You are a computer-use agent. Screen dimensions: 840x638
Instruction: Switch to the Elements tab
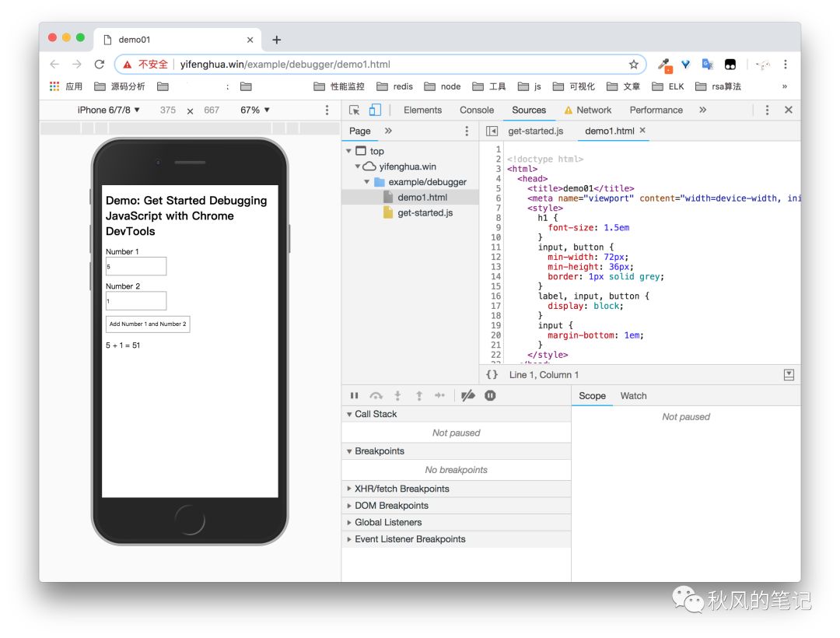(422, 110)
